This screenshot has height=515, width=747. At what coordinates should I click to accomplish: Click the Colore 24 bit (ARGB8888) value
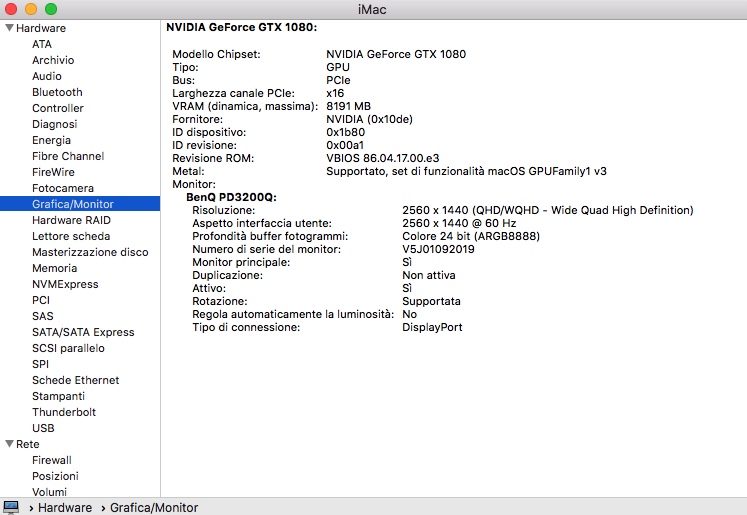pos(471,236)
